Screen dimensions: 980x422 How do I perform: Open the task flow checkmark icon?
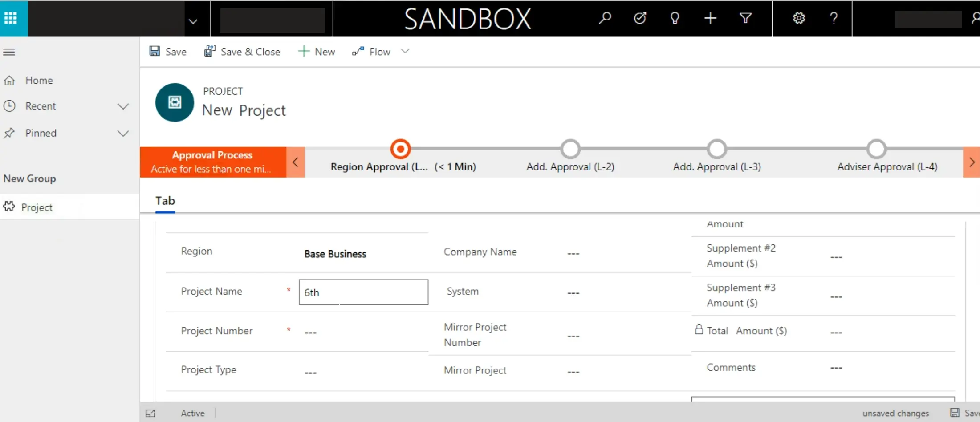click(x=640, y=18)
